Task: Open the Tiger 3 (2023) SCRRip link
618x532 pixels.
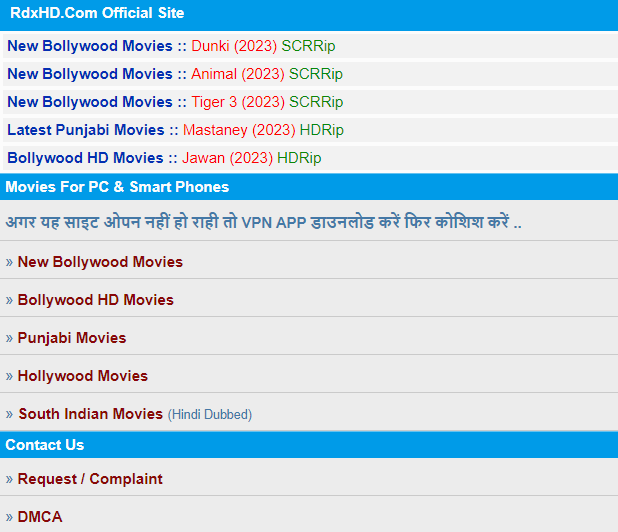Action: tap(267, 102)
